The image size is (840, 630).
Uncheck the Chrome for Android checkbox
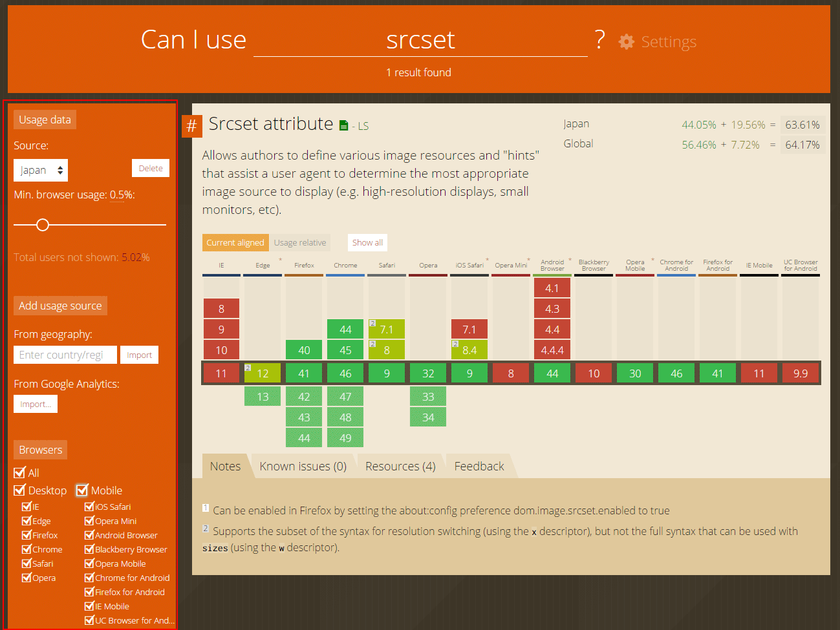tap(89, 577)
